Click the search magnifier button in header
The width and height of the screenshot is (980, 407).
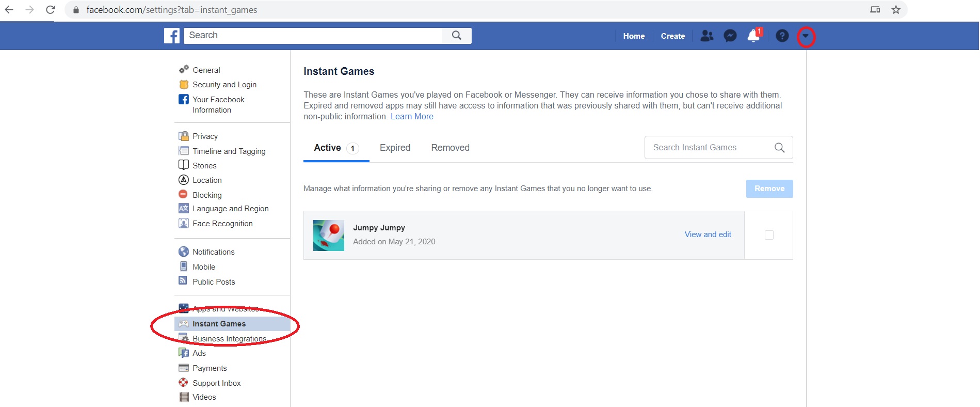(x=457, y=35)
